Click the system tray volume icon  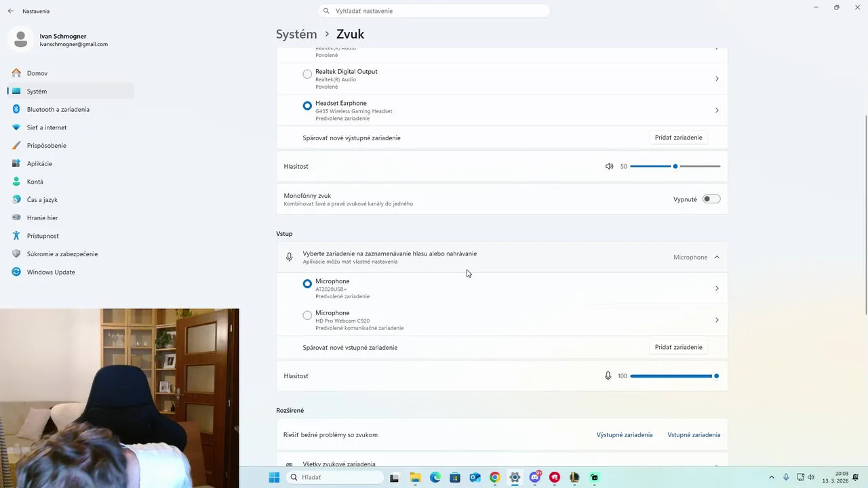(810, 477)
